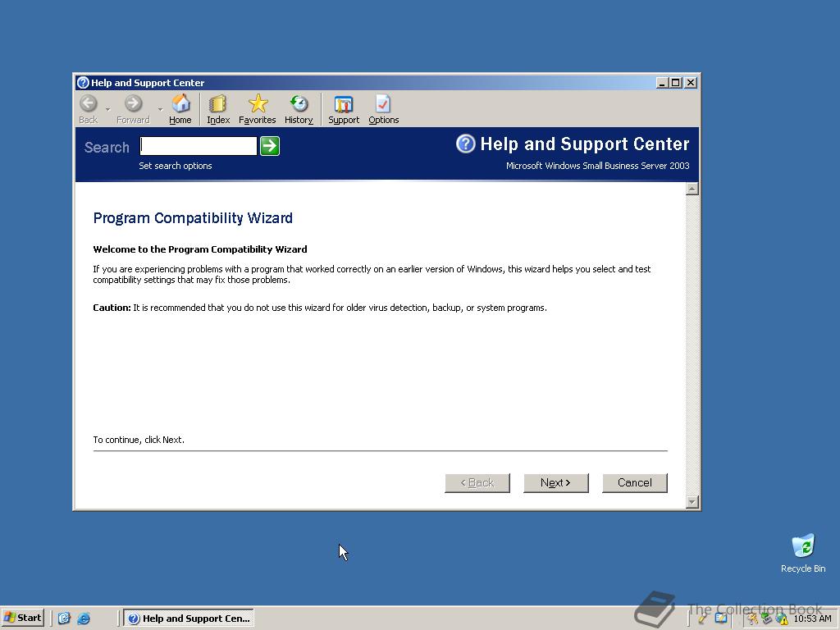Screen dimensions: 840x630
Task: Click the Safely Remove Hardware tray icon
Action: point(767,619)
